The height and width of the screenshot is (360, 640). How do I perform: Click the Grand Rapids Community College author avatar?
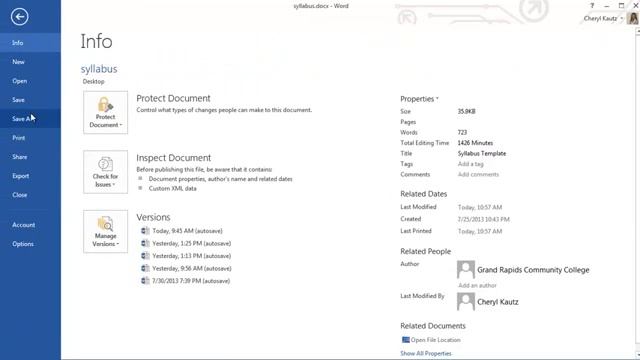(x=466, y=269)
